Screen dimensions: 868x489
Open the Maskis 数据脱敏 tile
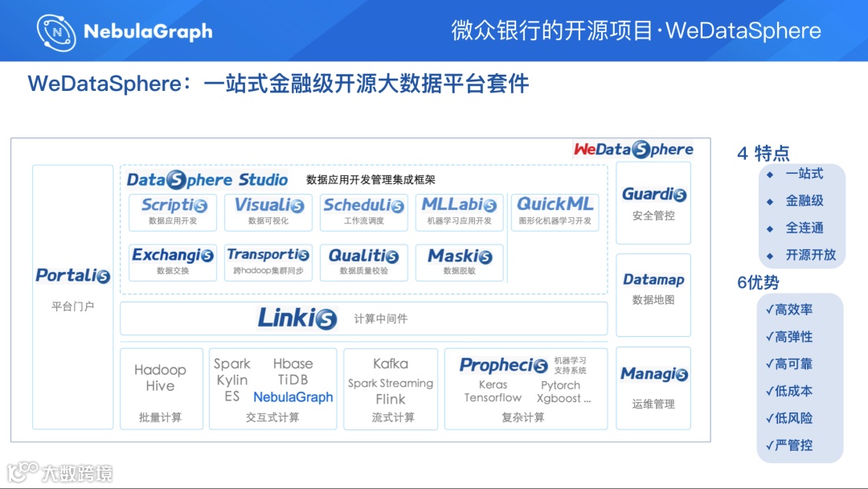click(x=460, y=262)
